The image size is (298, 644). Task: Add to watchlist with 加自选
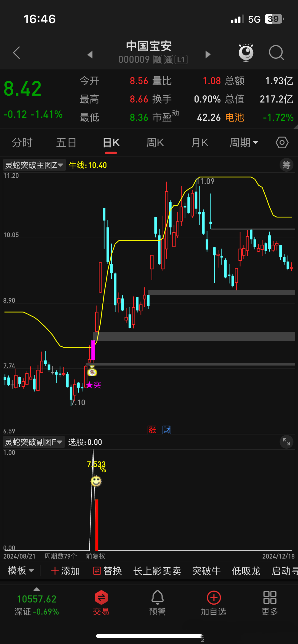214,603
